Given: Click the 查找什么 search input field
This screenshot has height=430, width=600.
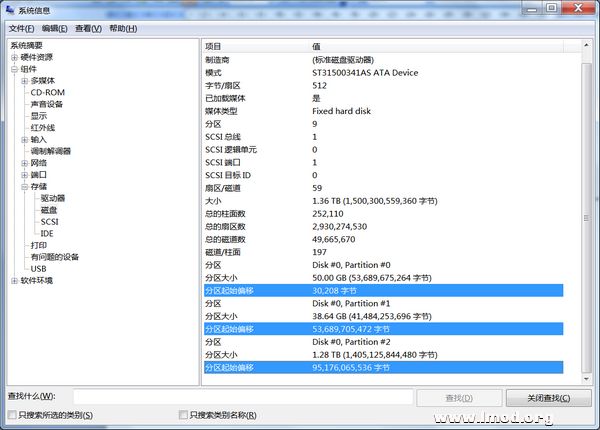Looking at the screenshot, I should click(x=242, y=397).
